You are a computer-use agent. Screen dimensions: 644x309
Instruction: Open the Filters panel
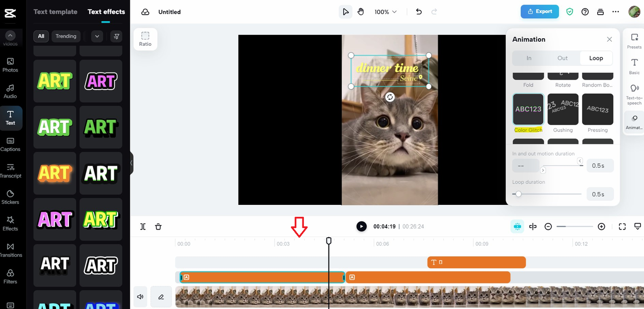(10, 277)
